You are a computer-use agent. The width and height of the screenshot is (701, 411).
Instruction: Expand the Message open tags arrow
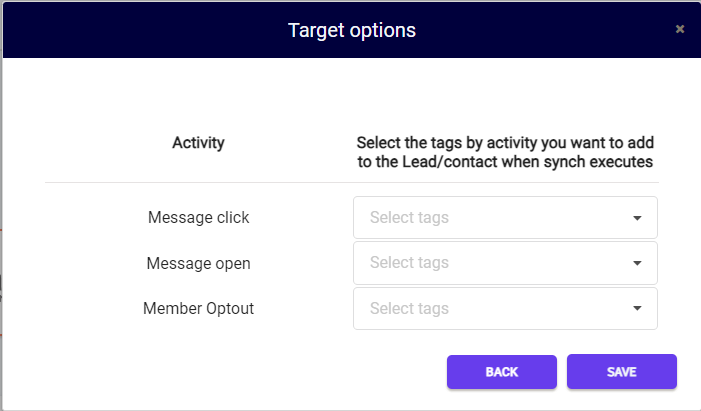point(637,263)
